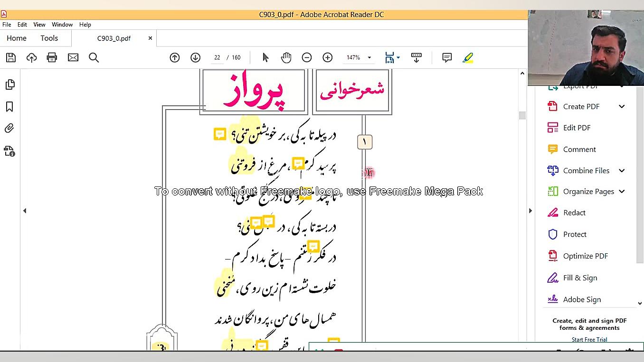Toggle the Bookmarks panel

(x=10, y=107)
